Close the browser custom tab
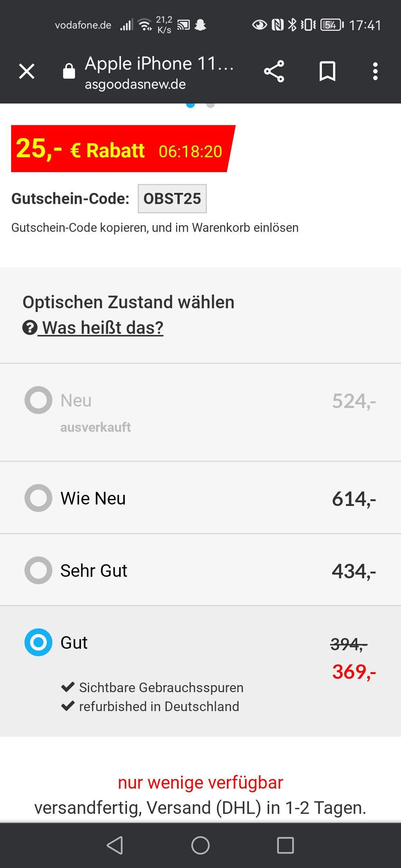 pos(27,71)
